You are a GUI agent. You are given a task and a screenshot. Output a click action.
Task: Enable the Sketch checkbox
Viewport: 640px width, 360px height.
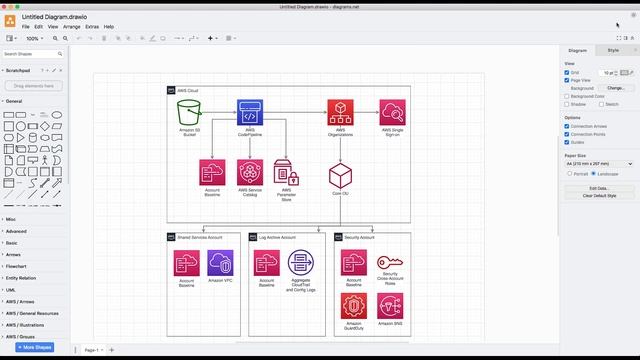(601, 104)
